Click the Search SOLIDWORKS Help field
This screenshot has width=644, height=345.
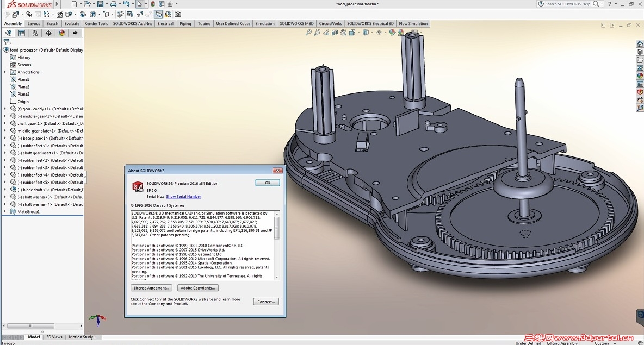pyautogui.click(x=567, y=4)
